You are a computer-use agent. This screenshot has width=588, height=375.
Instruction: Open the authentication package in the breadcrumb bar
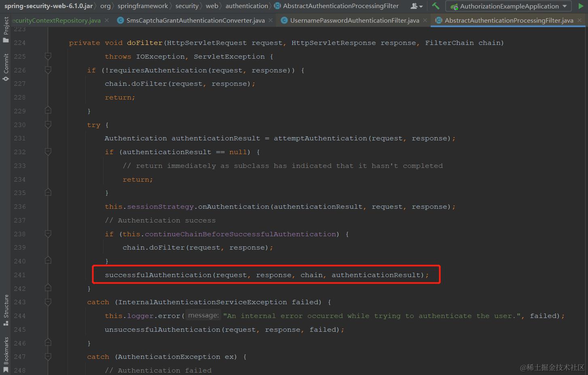tap(247, 6)
